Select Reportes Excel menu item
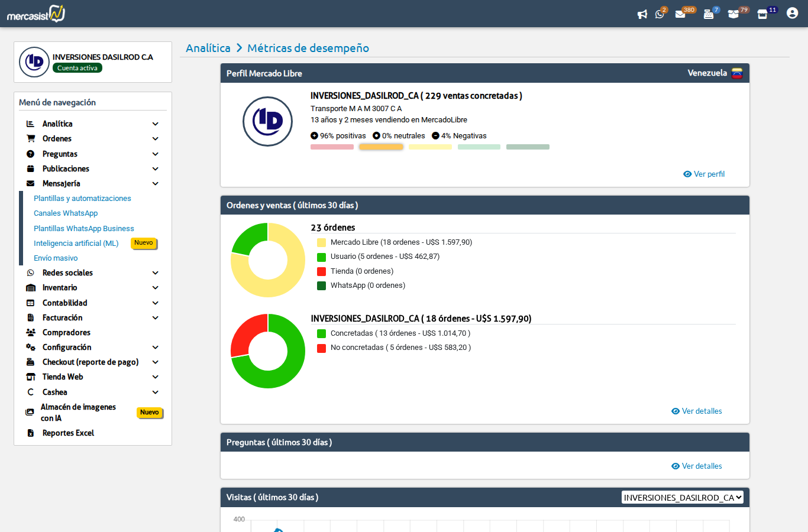808x532 pixels. (x=68, y=433)
